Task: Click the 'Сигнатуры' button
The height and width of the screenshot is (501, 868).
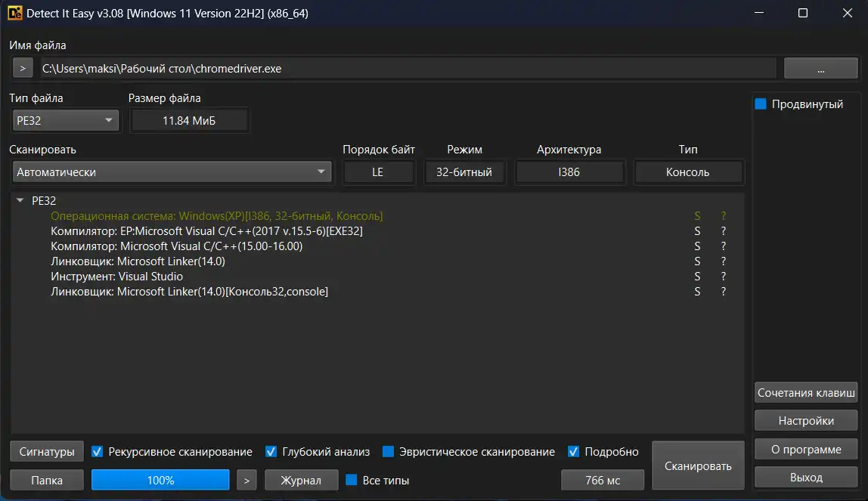Action: click(47, 452)
